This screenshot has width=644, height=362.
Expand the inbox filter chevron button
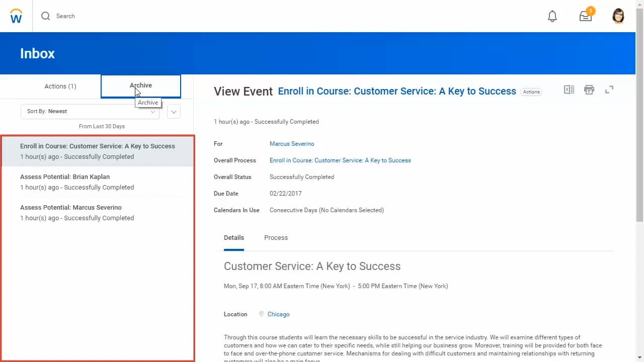[174, 112]
